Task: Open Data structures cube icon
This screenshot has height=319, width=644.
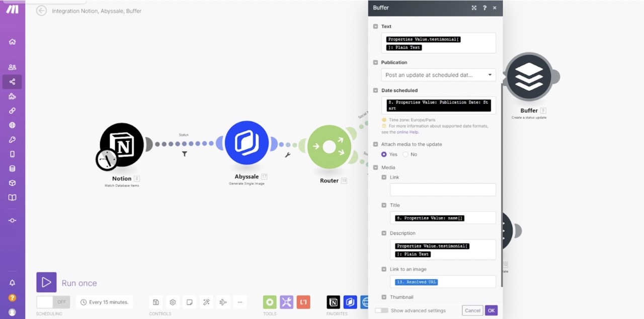Action: click(x=12, y=183)
